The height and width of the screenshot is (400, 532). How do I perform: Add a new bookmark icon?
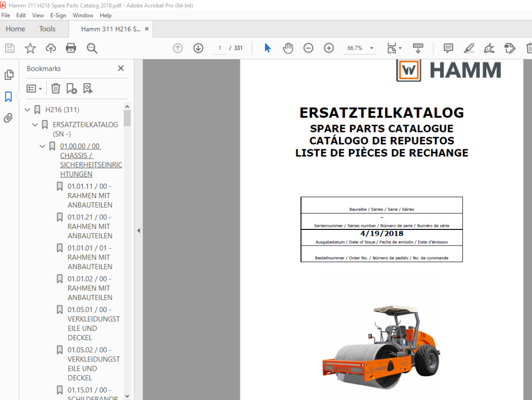click(72, 88)
